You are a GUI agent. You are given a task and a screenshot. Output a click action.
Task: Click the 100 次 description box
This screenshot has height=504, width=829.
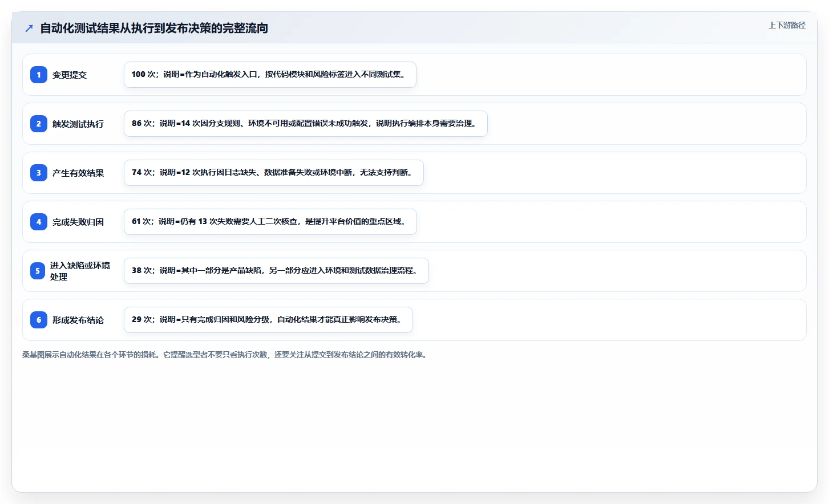point(270,75)
